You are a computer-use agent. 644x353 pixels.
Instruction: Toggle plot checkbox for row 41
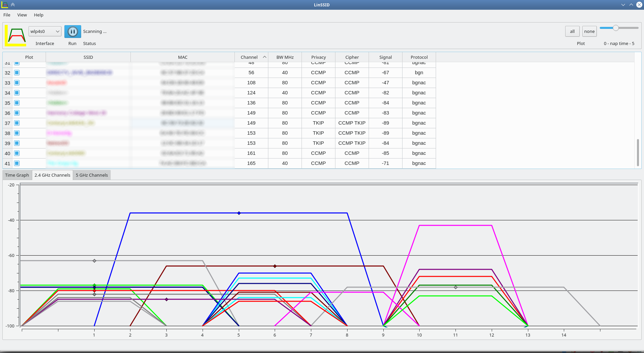point(17,163)
